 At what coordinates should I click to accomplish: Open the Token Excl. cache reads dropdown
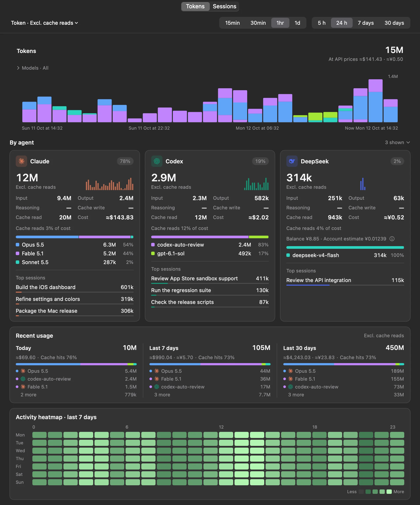pyautogui.click(x=44, y=23)
